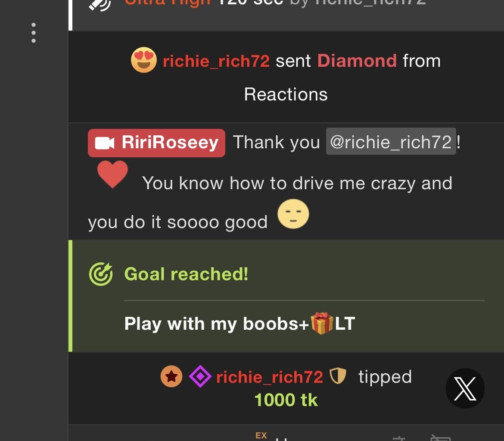Open richie_rich72 username in tip message
This screenshot has width=504, height=441.
(269, 377)
